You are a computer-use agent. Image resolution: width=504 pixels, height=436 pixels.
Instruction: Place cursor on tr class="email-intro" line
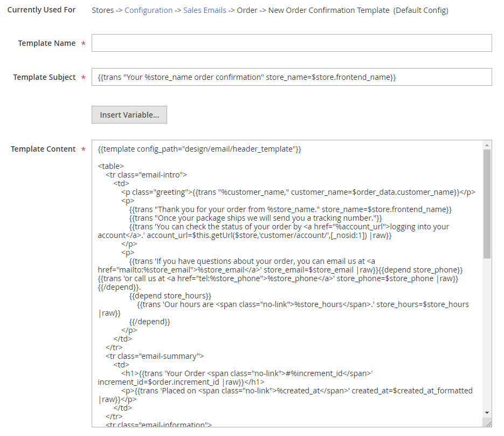(146, 175)
